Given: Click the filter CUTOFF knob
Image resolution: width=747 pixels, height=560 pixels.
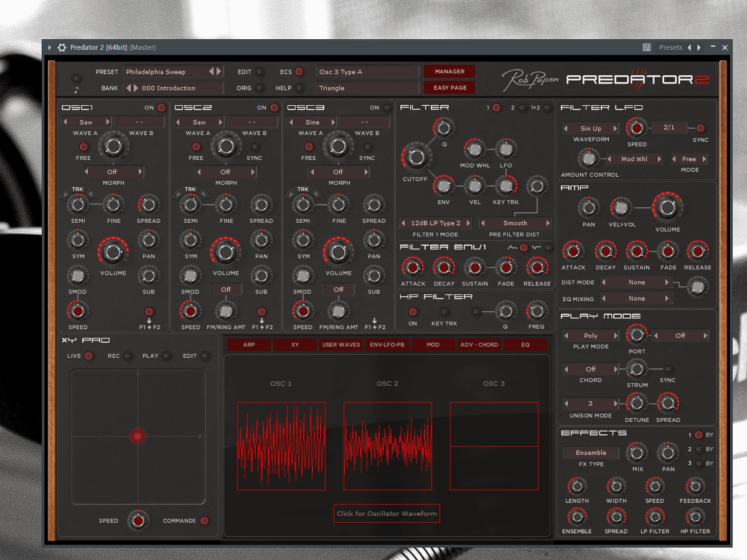Looking at the screenshot, I should click(x=416, y=157).
